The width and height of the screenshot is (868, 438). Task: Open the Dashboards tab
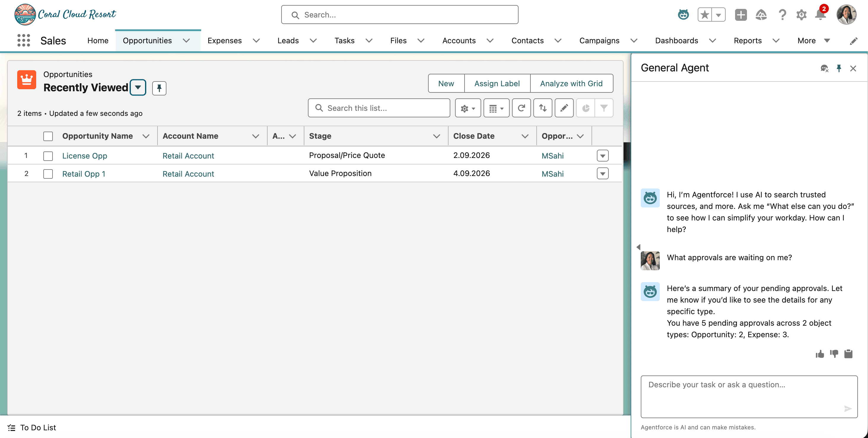click(x=676, y=41)
